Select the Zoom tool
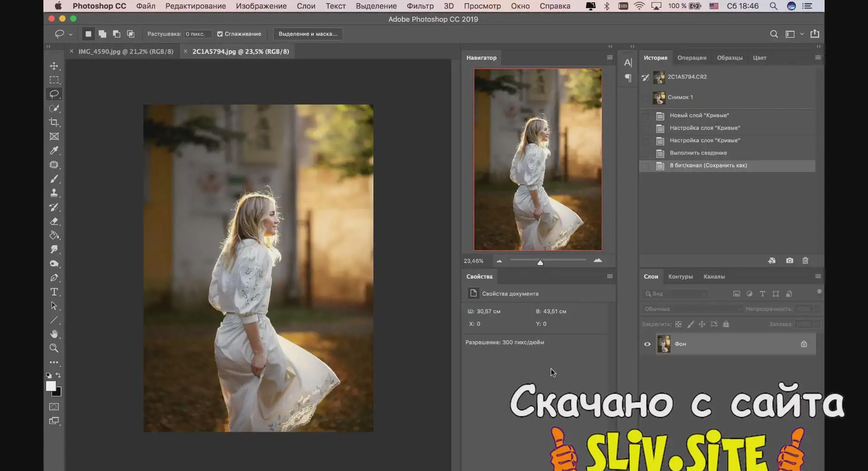 (54, 348)
